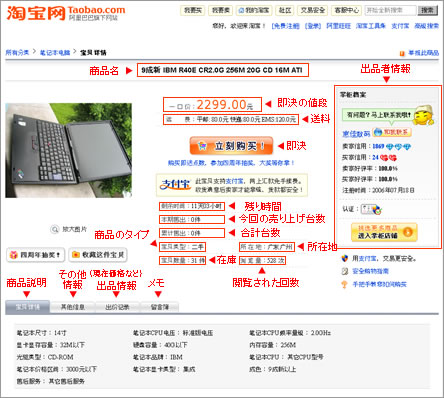Click the 交易安全 navigation button
The width and height of the screenshot is (444, 398).
pos(313,10)
